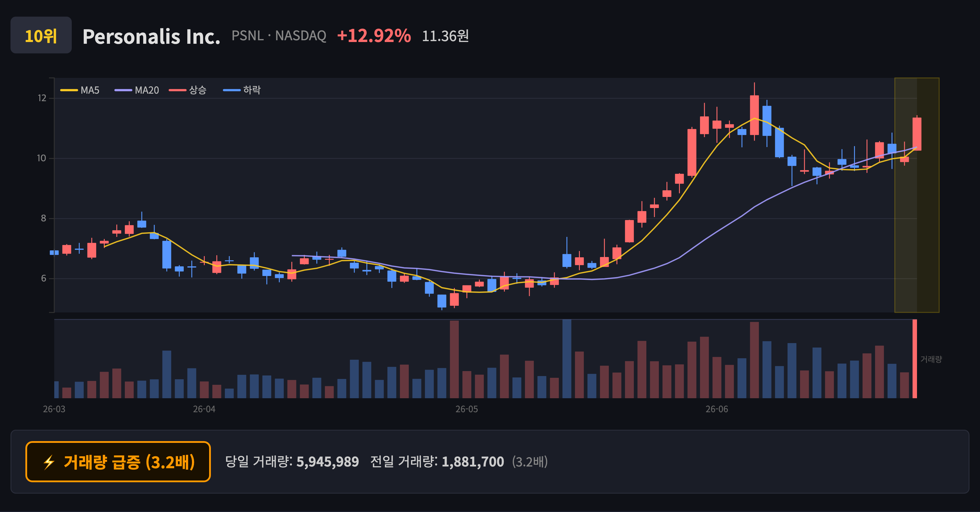Click the 10위 rank badge
980x512 pixels.
click(41, 35)
